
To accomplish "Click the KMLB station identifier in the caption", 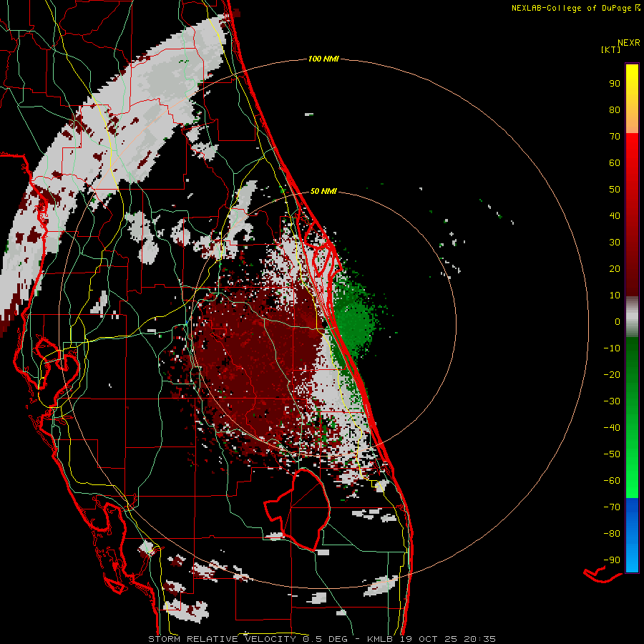I will click(x=380, y=639).
